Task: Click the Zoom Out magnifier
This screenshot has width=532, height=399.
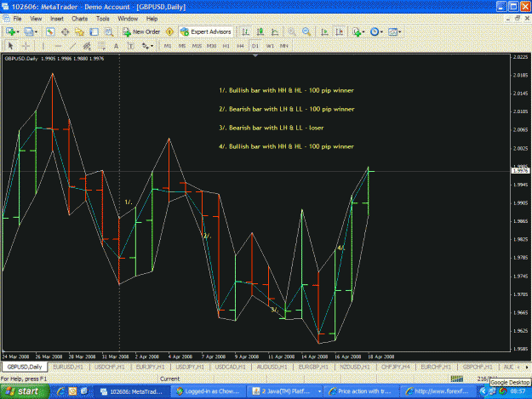Action: tap(306, 31)
